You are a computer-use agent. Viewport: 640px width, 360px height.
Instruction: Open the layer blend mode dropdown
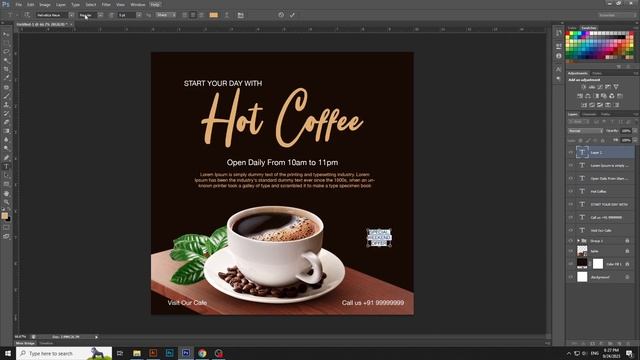pyautogui.click(x=585, y=131)
